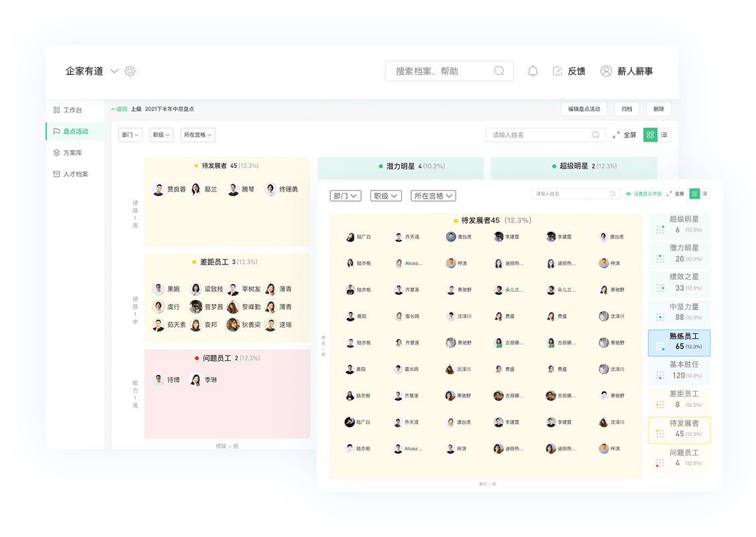
Task: Open the notification bell icon
Action: tap(533, 70)
